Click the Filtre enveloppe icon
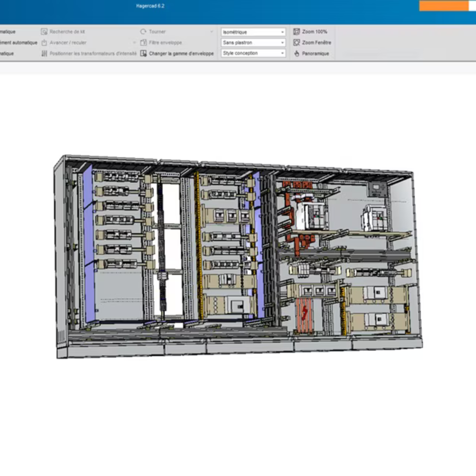Viewport: 476px width, 476px height. [x=143, y=43]
